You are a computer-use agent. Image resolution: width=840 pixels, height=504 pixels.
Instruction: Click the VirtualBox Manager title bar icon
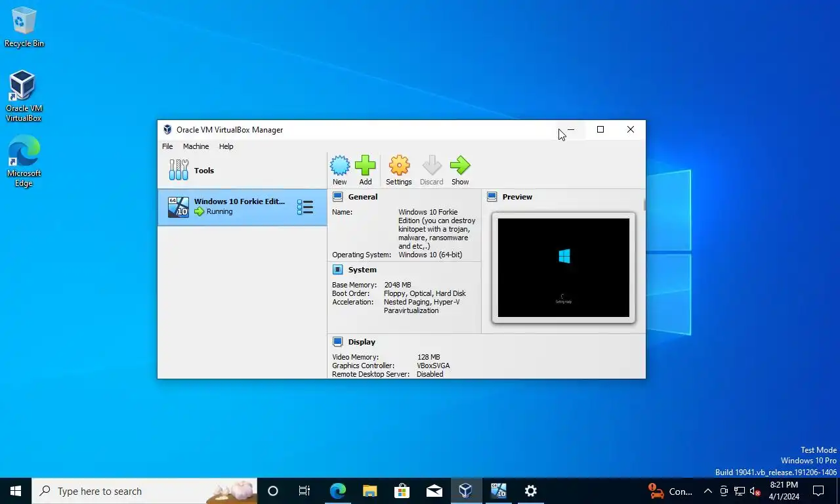[167, 130]
